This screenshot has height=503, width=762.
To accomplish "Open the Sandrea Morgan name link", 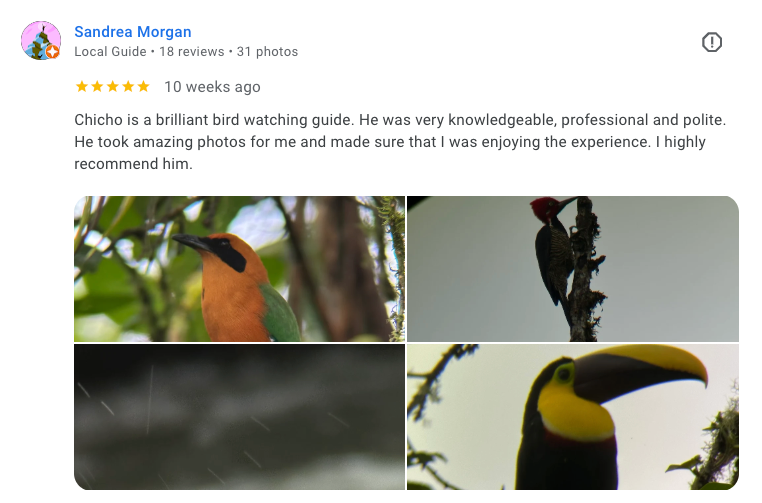I will pyautogui.click(x=133, y=32).
